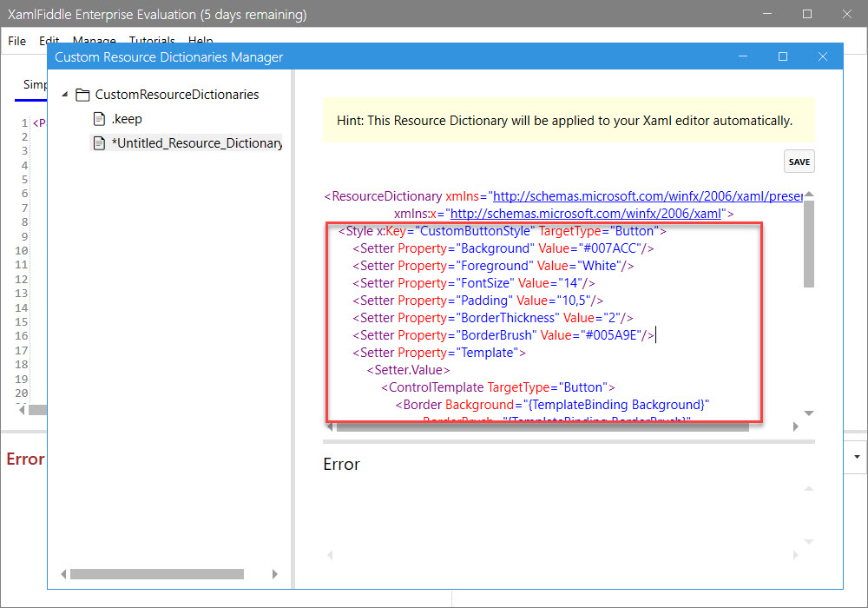The image size is (868, 608).
Task: Click the Padding 10,5 setter line
Action: point(477,301)
